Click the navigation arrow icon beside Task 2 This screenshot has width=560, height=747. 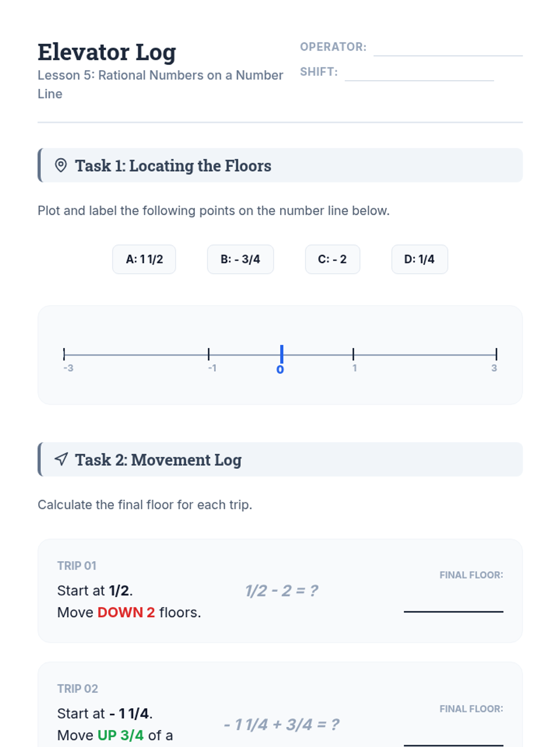(x=61, y=459)
